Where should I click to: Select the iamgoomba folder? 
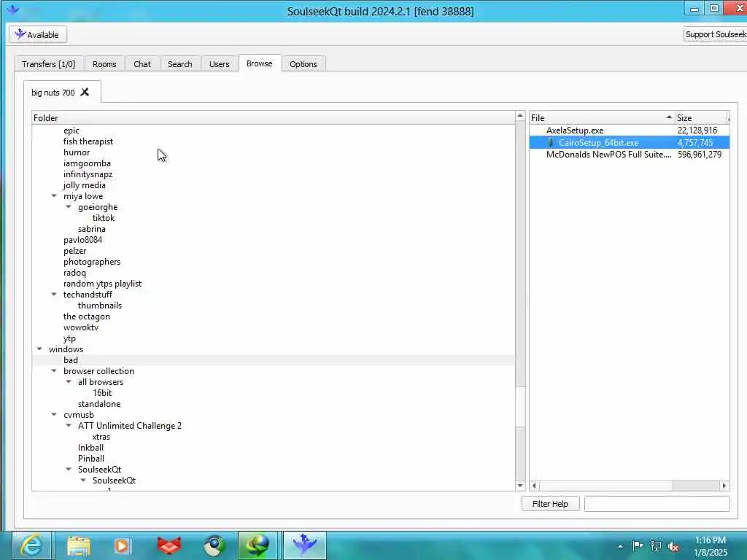(88, 163)
